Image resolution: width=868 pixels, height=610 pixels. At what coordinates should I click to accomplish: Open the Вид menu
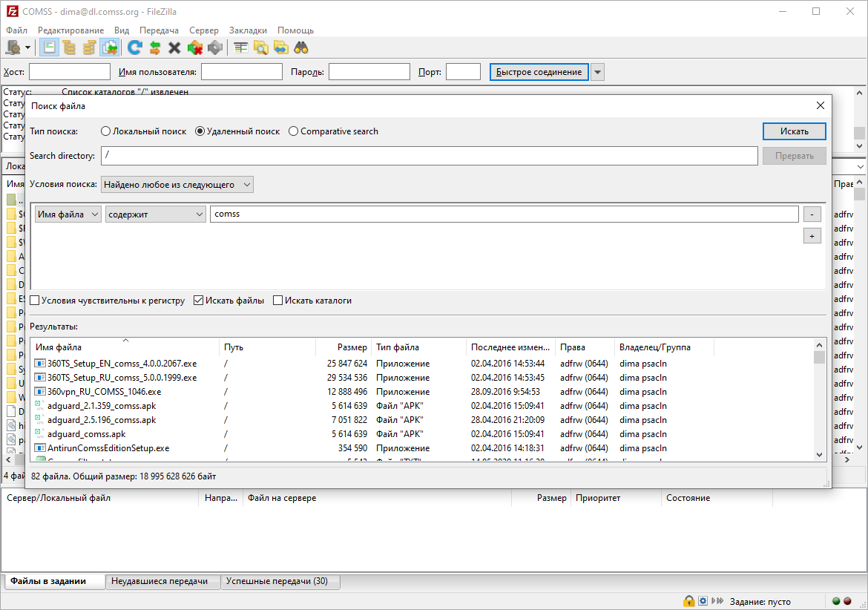tap(122, 30)
